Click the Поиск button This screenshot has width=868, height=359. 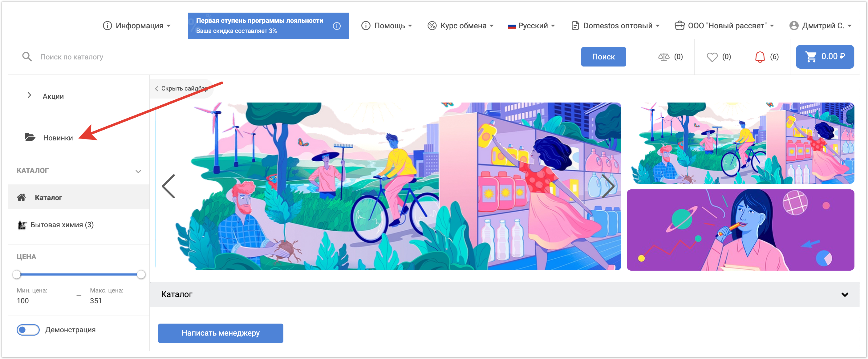[x=603, y=57]
